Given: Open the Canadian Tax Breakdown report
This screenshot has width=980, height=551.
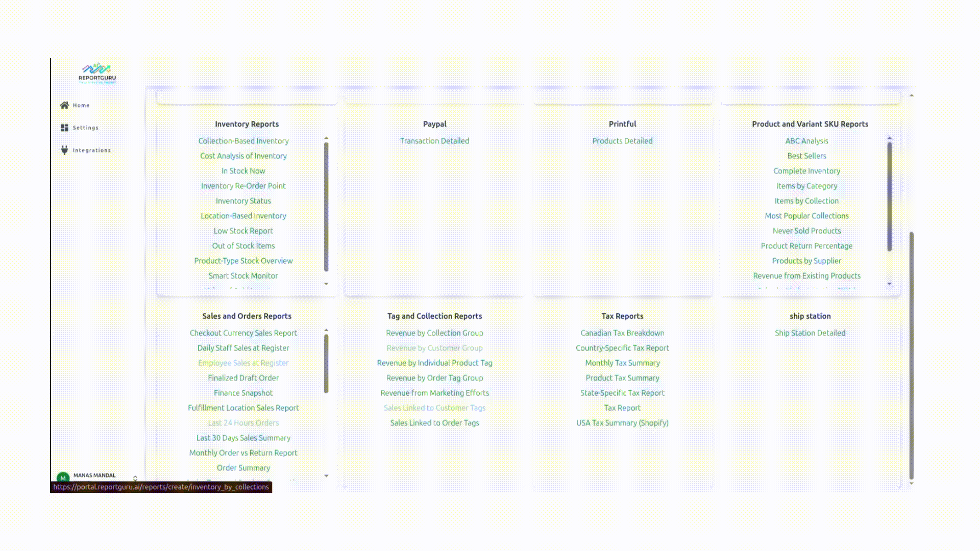Looking at the screenshot, I should [622, 333].
